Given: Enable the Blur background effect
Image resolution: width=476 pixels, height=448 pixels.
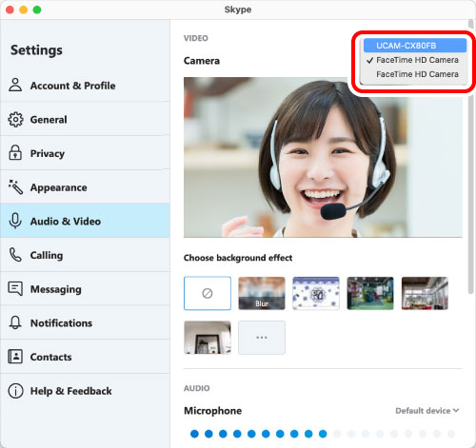Looking at the screenshot, I should pyautogui.click(x=262, y=293).
